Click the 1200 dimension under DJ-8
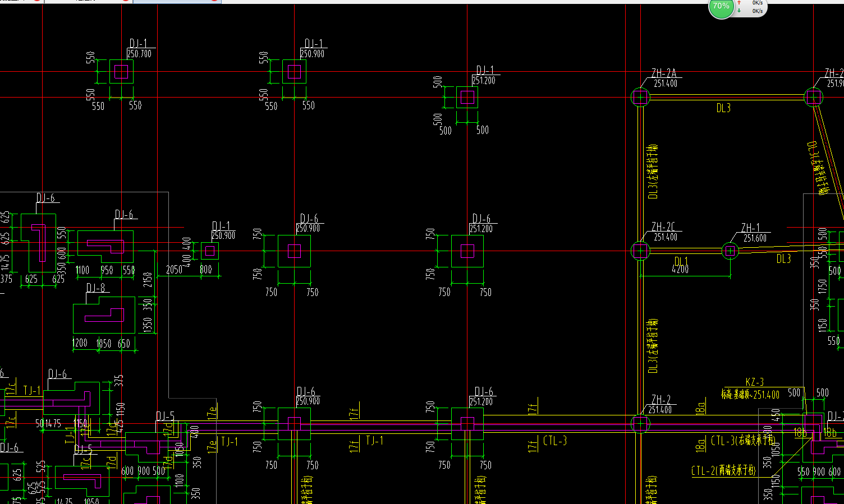Viewport: 844px width, 504px height. click(80, 343)
